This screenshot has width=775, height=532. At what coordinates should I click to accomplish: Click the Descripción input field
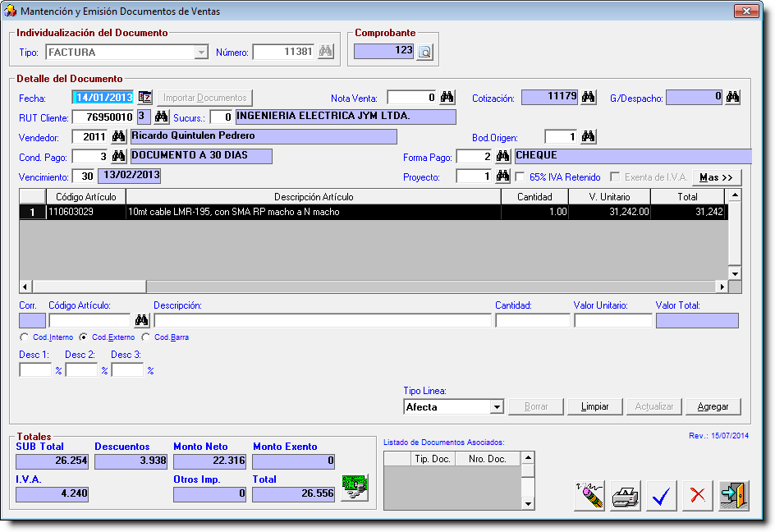[323, 320]
